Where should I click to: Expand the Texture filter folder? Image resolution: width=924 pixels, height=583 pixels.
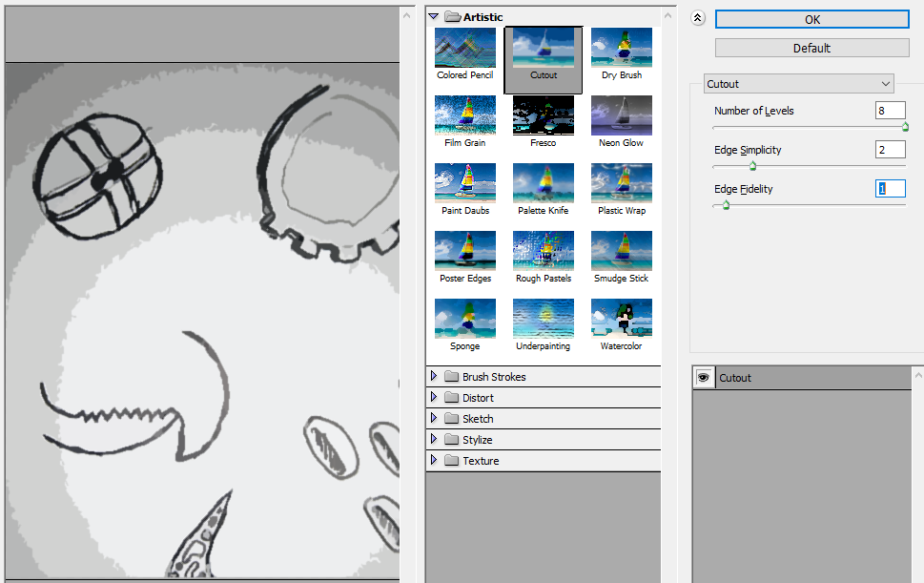[x=434, y=460]
